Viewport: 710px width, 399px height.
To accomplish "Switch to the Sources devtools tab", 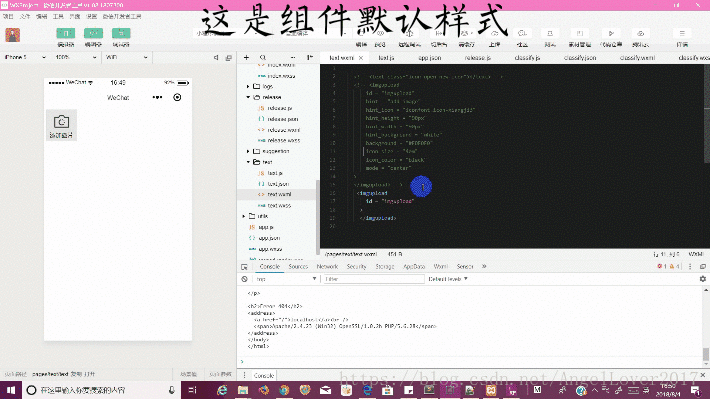I will [x=298, y=267].
